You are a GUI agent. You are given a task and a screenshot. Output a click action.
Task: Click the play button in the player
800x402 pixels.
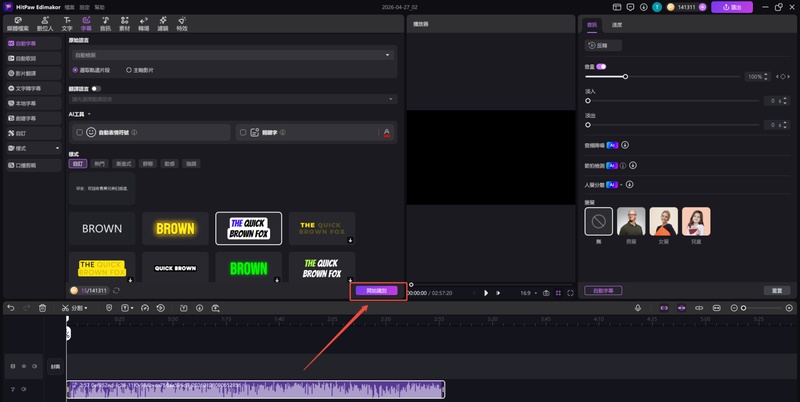pos(486,293)
